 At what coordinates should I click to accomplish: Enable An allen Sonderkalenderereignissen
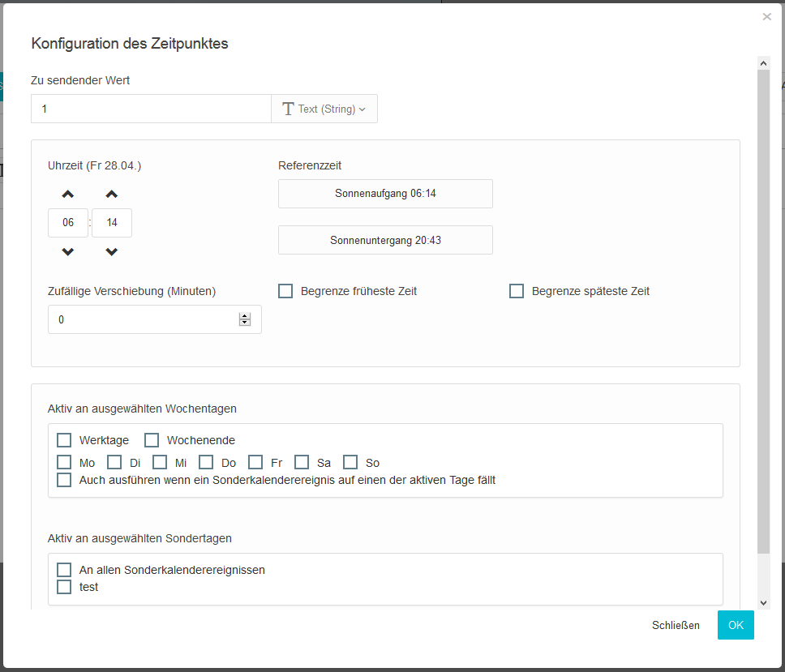coord(64,570)
